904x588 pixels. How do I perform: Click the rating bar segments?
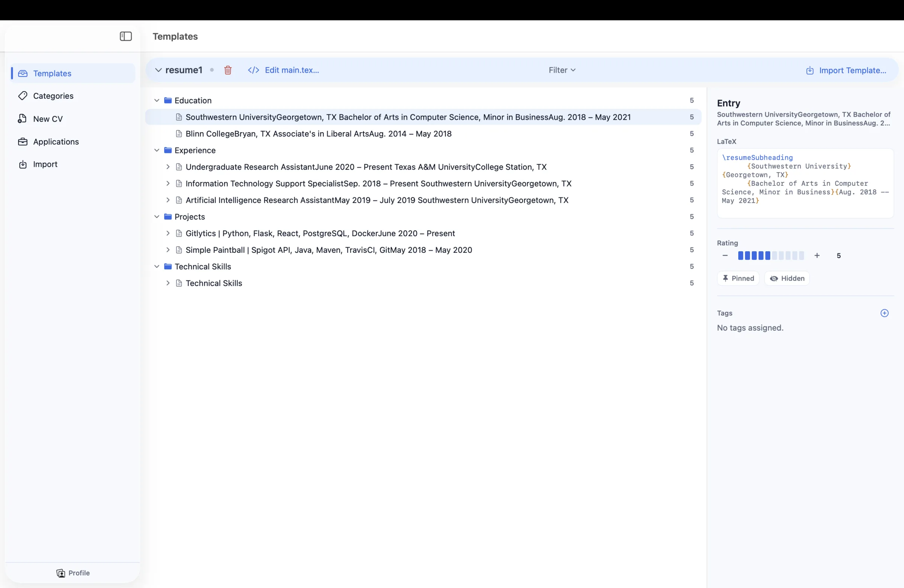coord(771,256)
